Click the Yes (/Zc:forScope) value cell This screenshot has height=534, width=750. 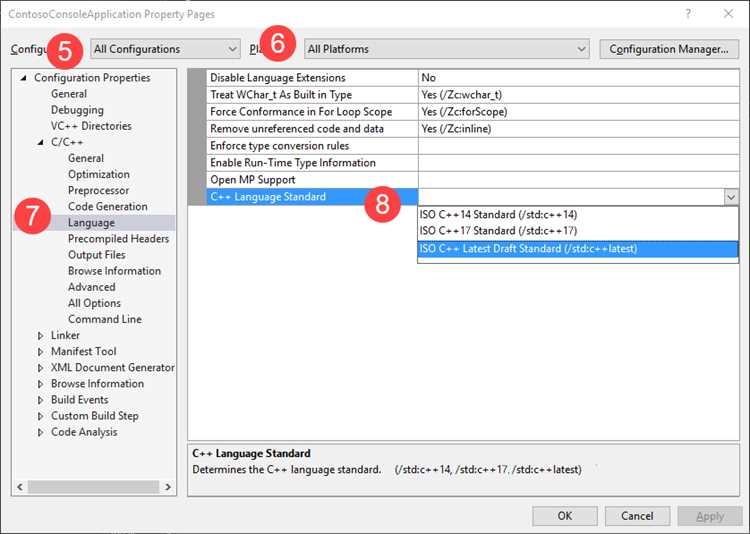579,111
